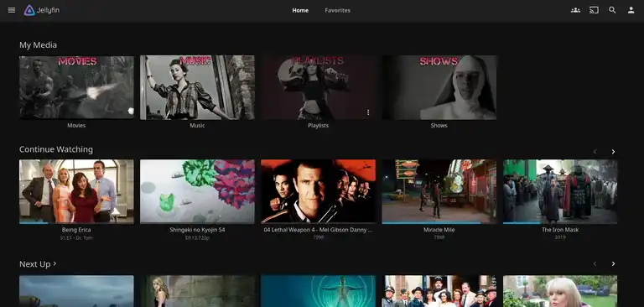This screenshot has width=644, height=307.
Task: Switch to the Favorites tab
Action: click(x=338, y=11)
